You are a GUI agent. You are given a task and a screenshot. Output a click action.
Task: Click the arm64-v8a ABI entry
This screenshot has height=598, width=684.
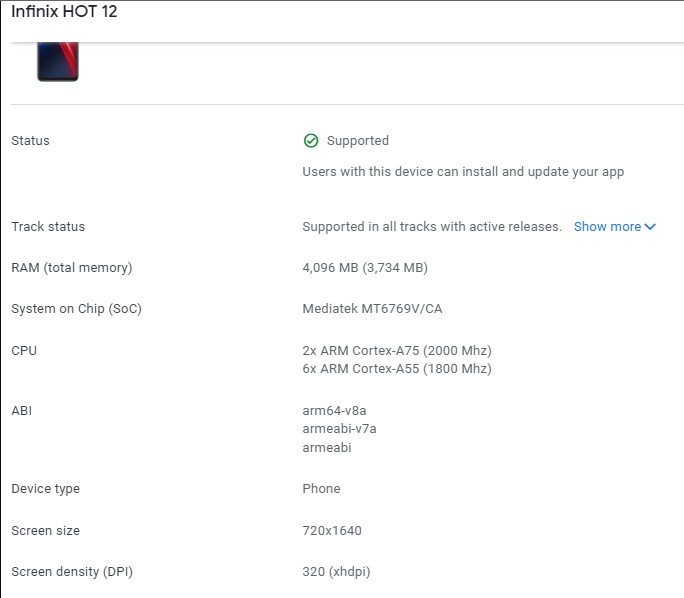pyautogui.click(x=334, y=411)
